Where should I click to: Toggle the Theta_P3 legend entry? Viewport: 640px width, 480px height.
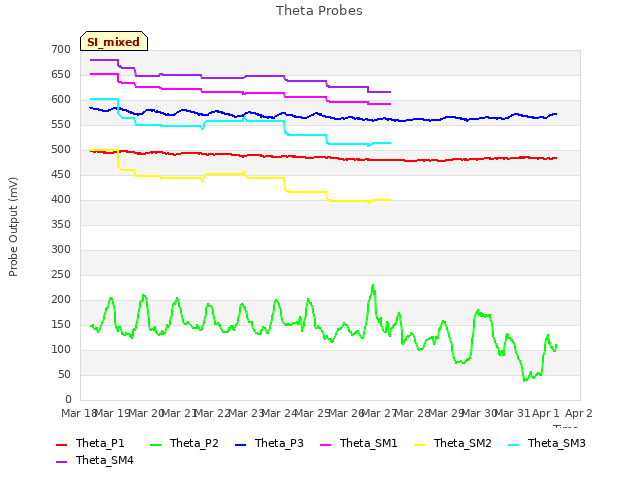coord(269,443)
